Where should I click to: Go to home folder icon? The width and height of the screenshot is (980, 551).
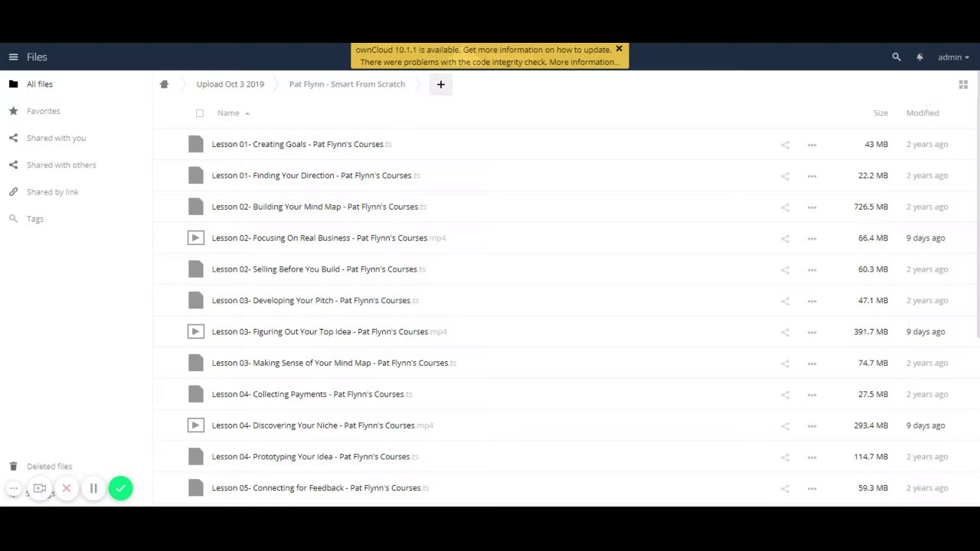(164, 84)
